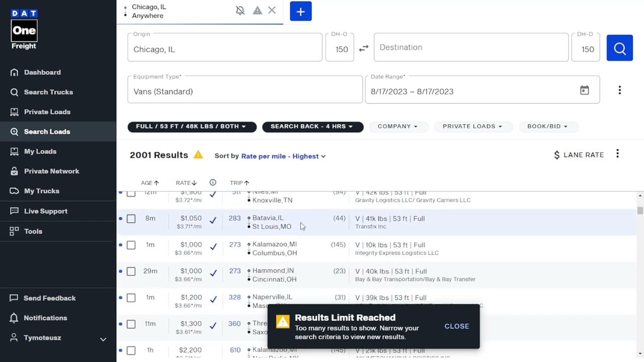Image resolution: width=644 pixels, height=362 pixels.
Task: Sort by RATE column
Action: point(186,183)
